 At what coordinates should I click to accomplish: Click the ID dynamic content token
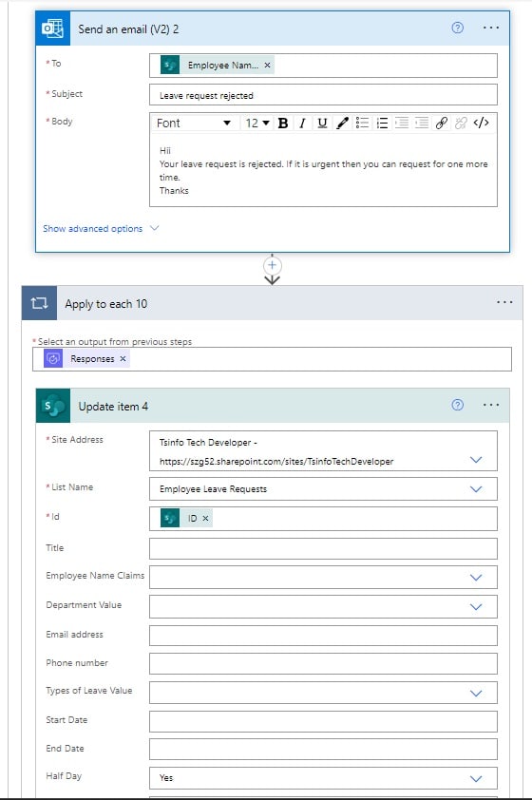pos(186,519)
